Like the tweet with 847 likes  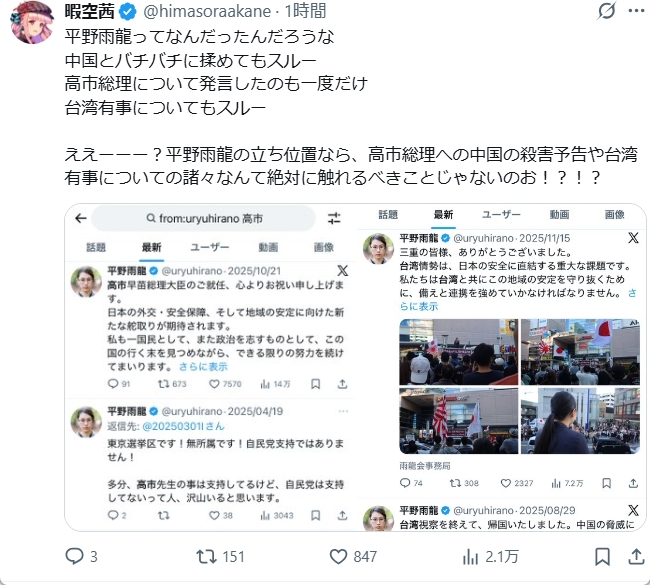(x=353, y=556)
